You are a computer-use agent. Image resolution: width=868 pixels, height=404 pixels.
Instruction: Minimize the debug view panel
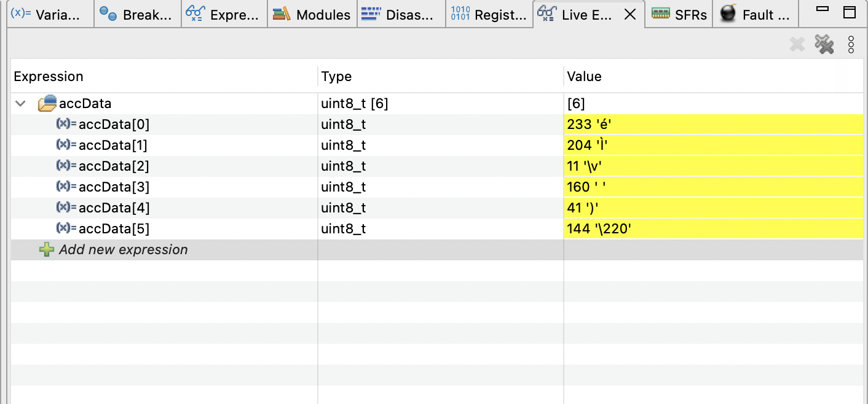(x=823, y=11)
